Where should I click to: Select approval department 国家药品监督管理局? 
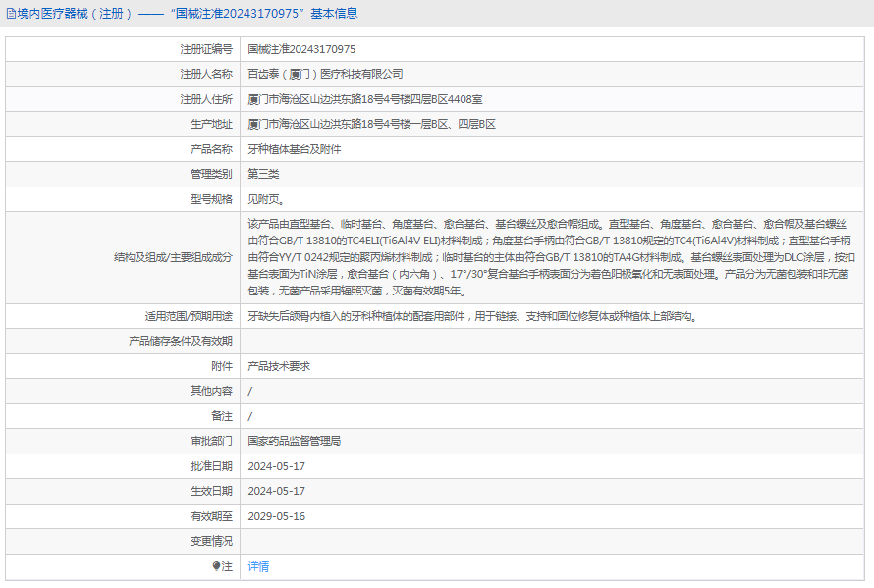(x=295, y=441)
